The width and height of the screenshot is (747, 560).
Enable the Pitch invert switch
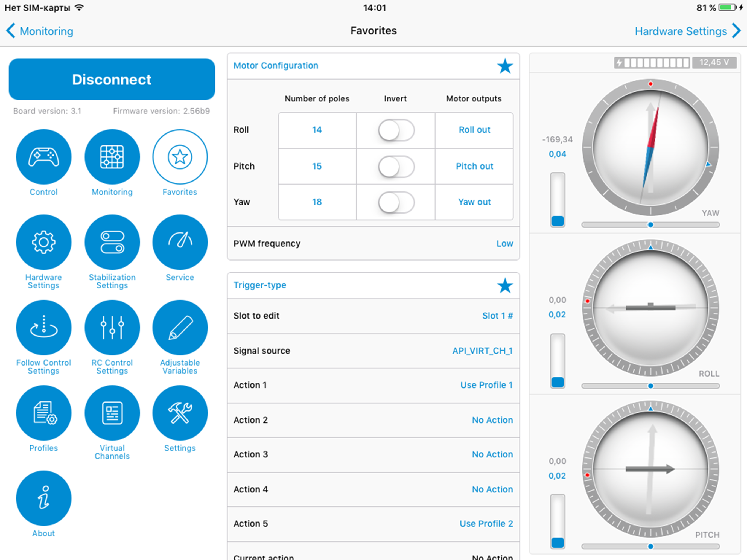pyautogui.click(x=396, y=166)
